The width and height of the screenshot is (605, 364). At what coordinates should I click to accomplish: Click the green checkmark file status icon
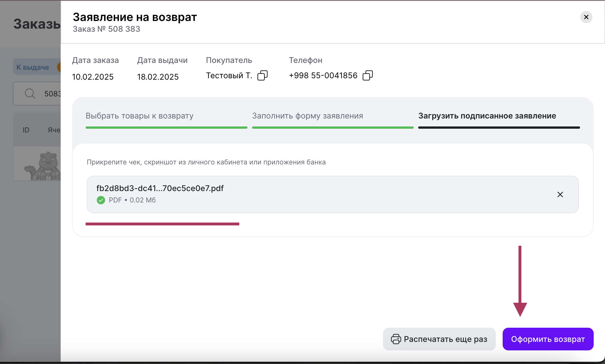point(101,200)
